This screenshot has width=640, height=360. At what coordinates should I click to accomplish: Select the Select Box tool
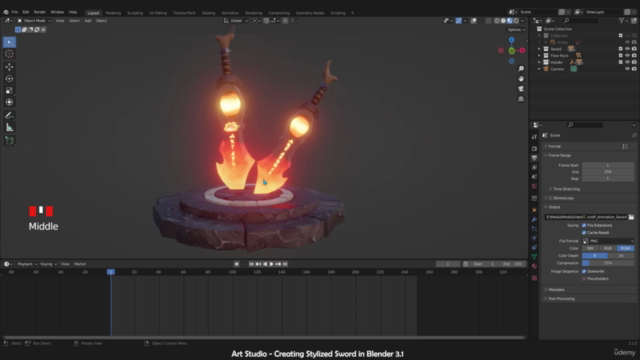(9, 42)
